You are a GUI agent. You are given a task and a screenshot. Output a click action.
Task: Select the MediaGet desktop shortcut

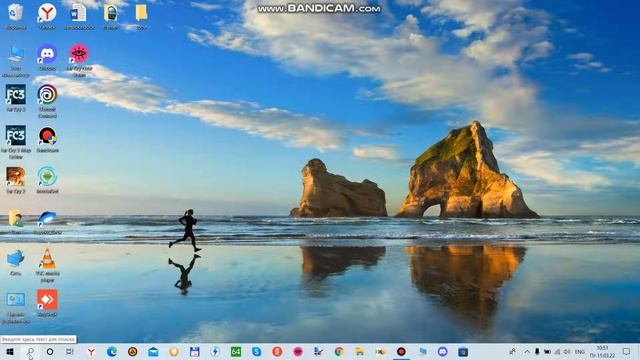coord(47,177)
